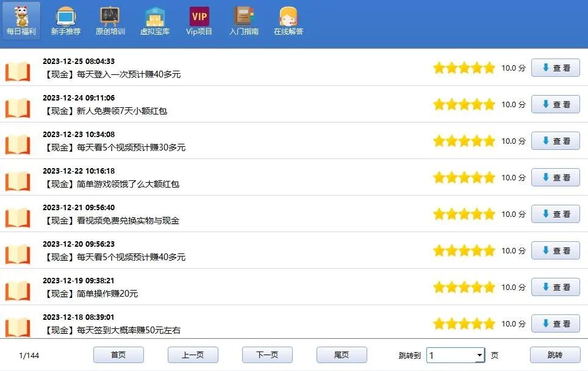
Task: Open the 在线解答 support icon
Action: coord(288,17)
